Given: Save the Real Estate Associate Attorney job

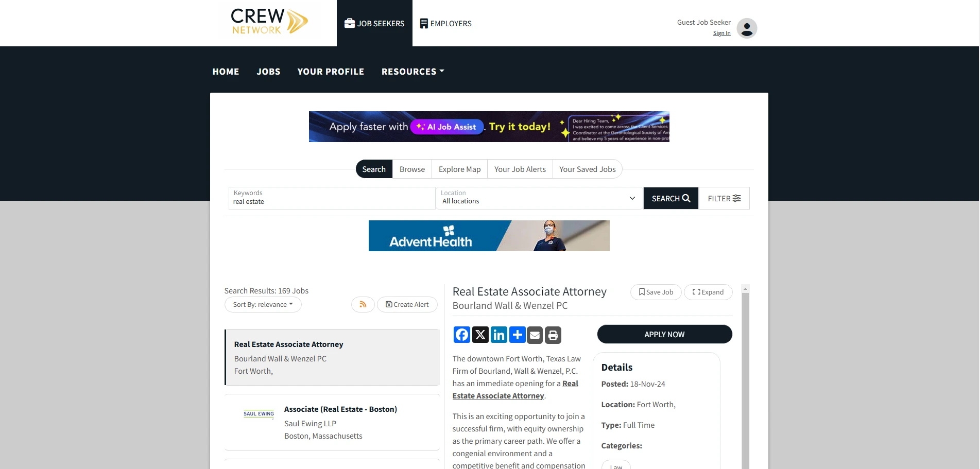Looking at the screenshot, I should (x=656, y=292).
